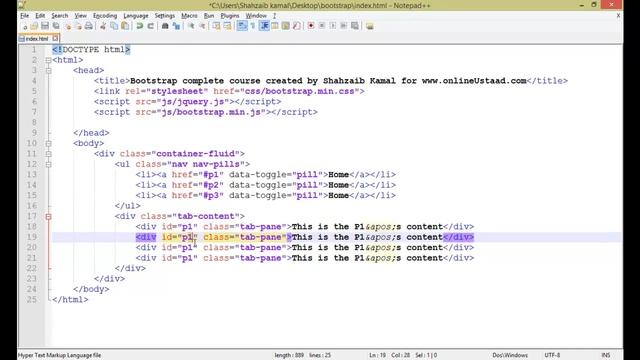Close the index.html tab with its X button
This screenshot has height=360, width=640.
[55, 38]
